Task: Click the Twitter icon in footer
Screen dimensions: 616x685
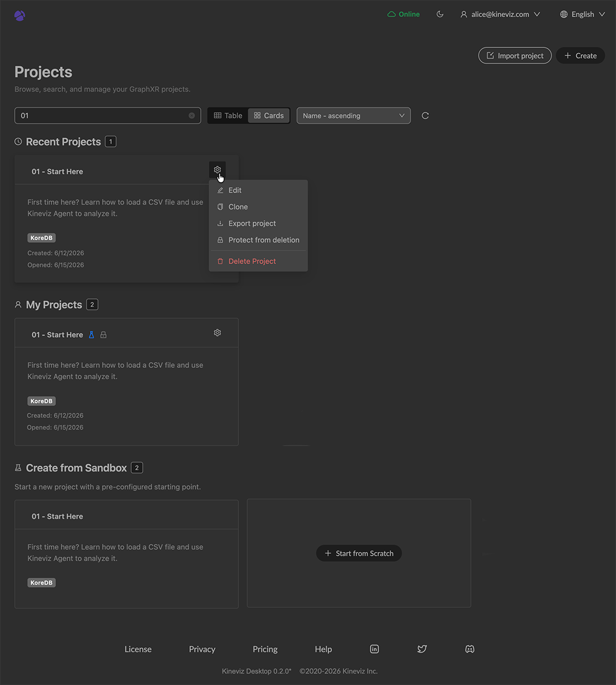Action: click(422, 649)
